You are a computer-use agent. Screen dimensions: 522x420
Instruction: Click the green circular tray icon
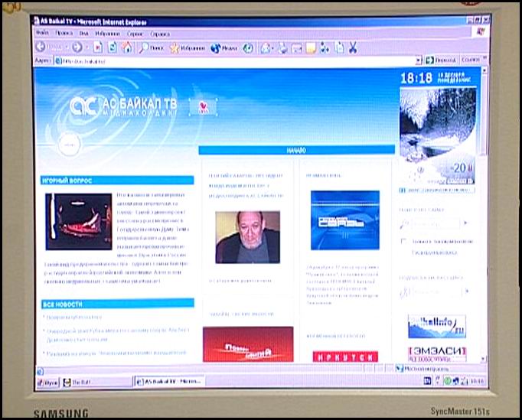[448, 381]
